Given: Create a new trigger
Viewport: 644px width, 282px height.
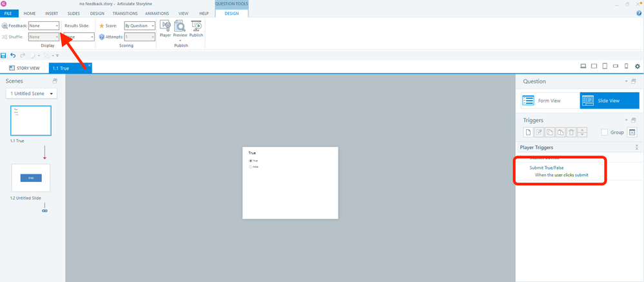Looking at the screenshot, I should click(528, 132).
